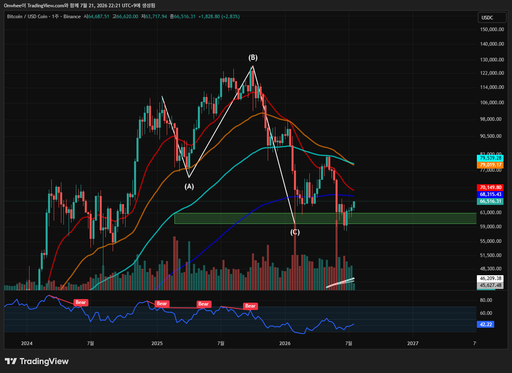512x373 pixels.
Task: Click the snapshot creation caption with date 7월 21, 2026
Action: tap(79, 5)
